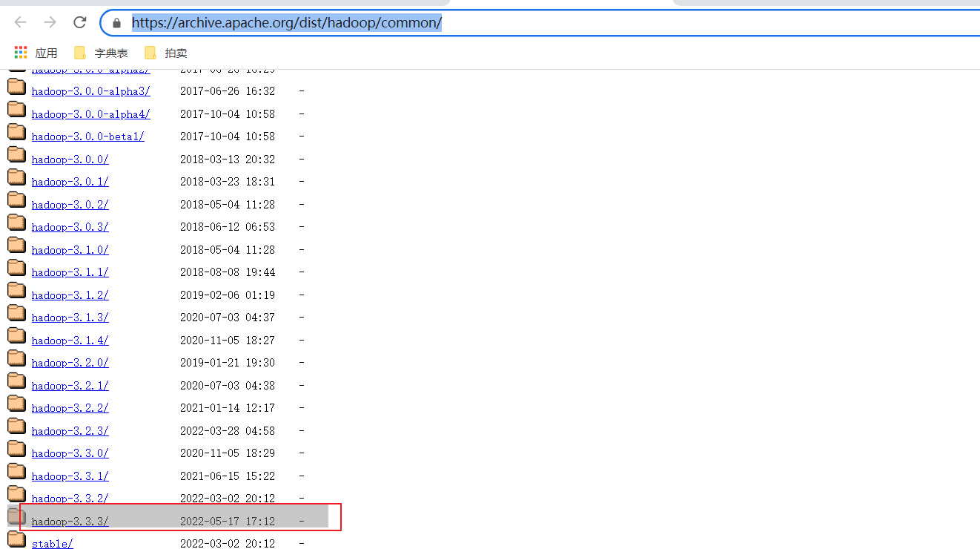
Task: Open the hadoop-3.3.2/ directory link
Action: click(70, 499)
